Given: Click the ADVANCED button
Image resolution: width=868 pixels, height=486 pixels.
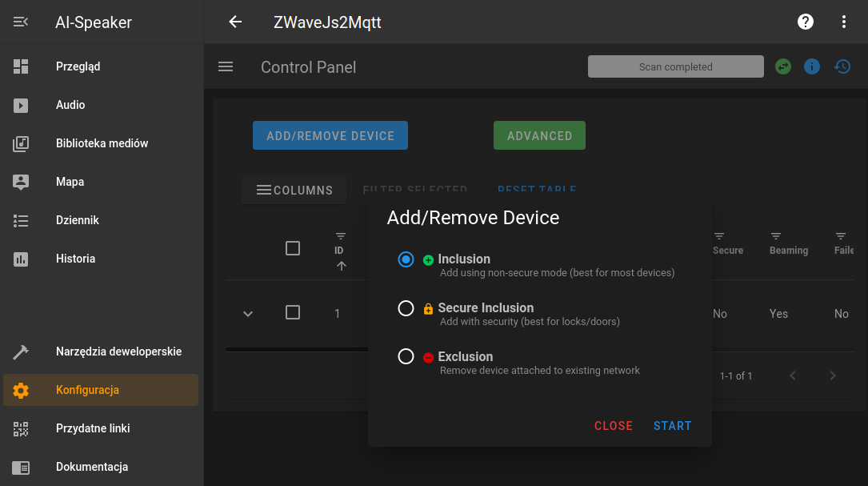Looking at the screenshot, I should click(x=540, y=136).
